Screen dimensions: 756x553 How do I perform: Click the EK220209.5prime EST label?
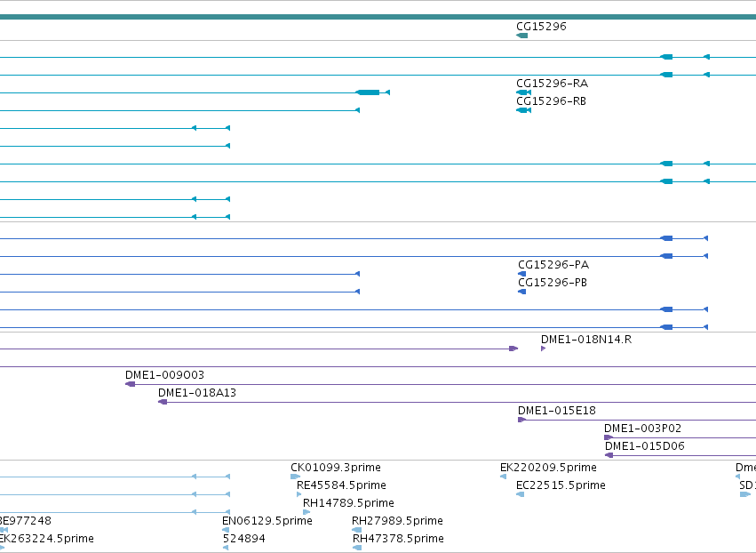click(548, 468)
